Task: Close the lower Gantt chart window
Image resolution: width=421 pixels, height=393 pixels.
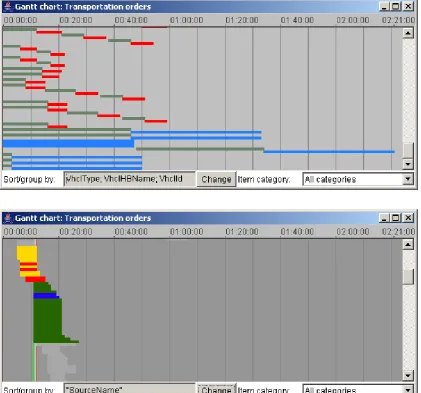Action: coord(408,218)
